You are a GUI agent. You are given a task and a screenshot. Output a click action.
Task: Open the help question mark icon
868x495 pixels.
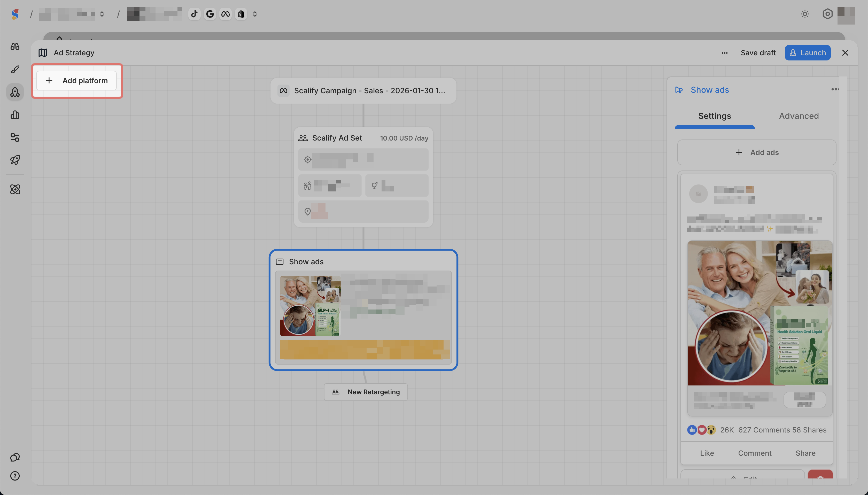[15, 476]
